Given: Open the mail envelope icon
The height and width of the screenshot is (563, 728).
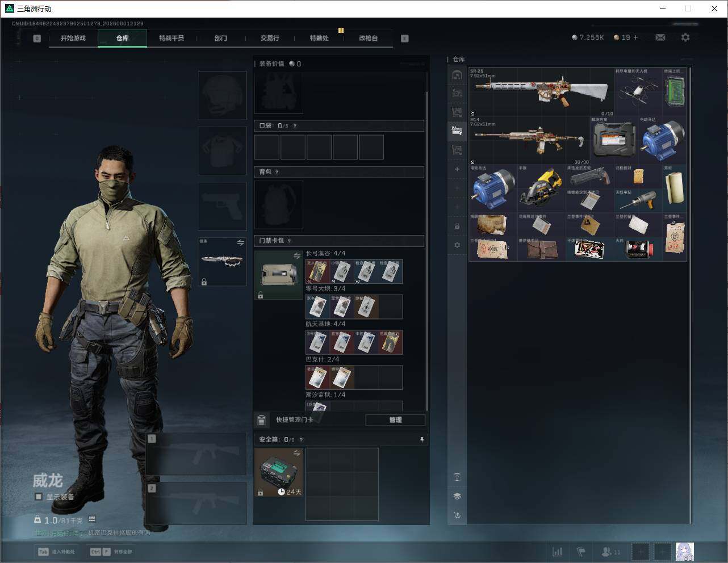Looking at the screenshot, I should (660, 37).
